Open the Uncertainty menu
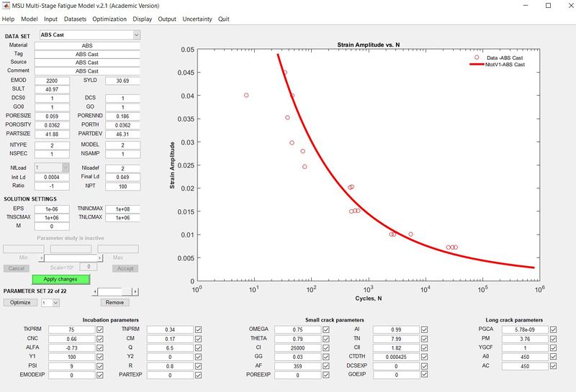576x392 pixels. (197, 19)
